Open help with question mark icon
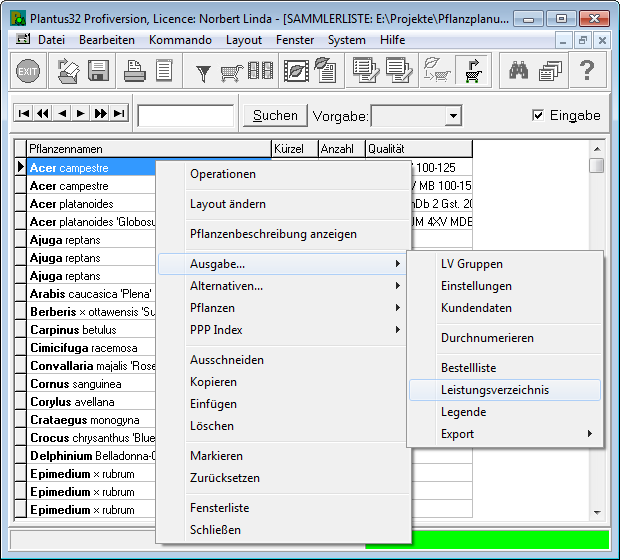 [x=587, y=71]
